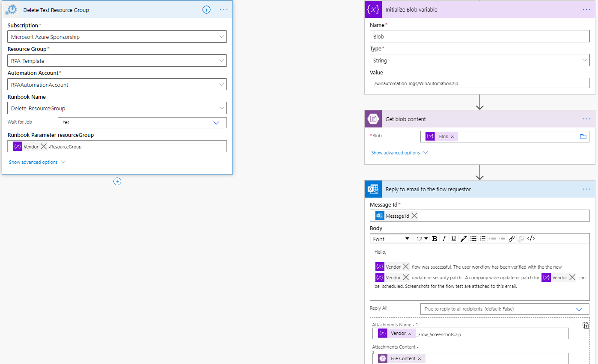This screenshot has width=598, height=364.
Task: Click the plus icon to insert a new step
Action: (117, 181)
